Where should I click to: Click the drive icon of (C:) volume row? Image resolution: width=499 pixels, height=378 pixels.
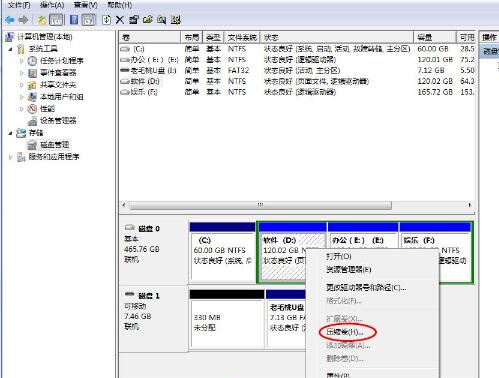(x=125, y=49)
